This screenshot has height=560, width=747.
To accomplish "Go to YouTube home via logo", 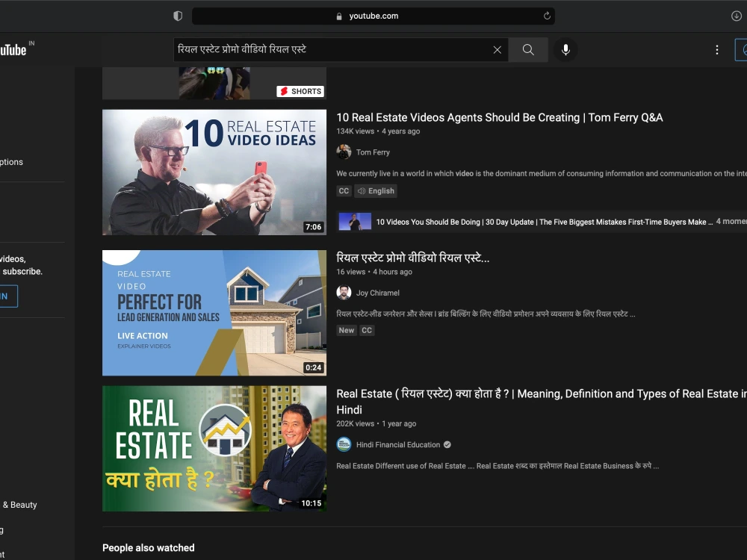I will (14, 49).
